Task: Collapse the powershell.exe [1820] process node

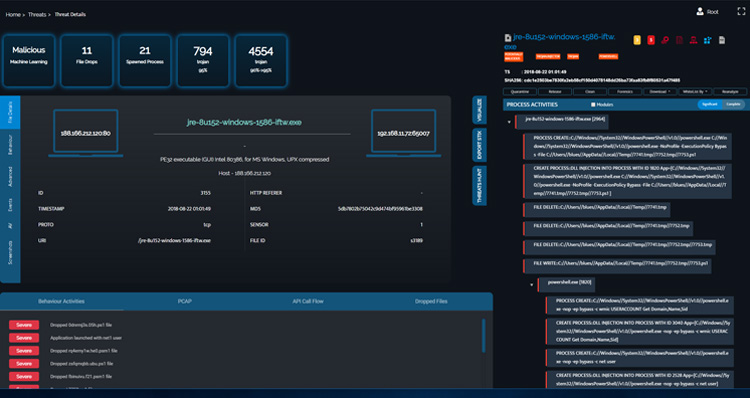Action: tap(531, 285)
